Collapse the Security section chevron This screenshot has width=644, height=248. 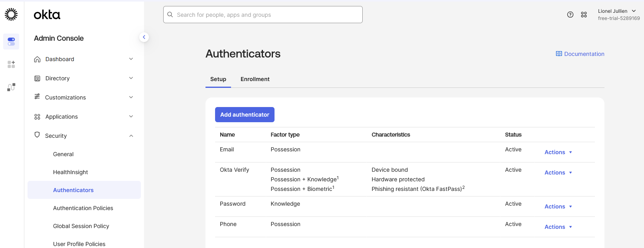(131, 136)
